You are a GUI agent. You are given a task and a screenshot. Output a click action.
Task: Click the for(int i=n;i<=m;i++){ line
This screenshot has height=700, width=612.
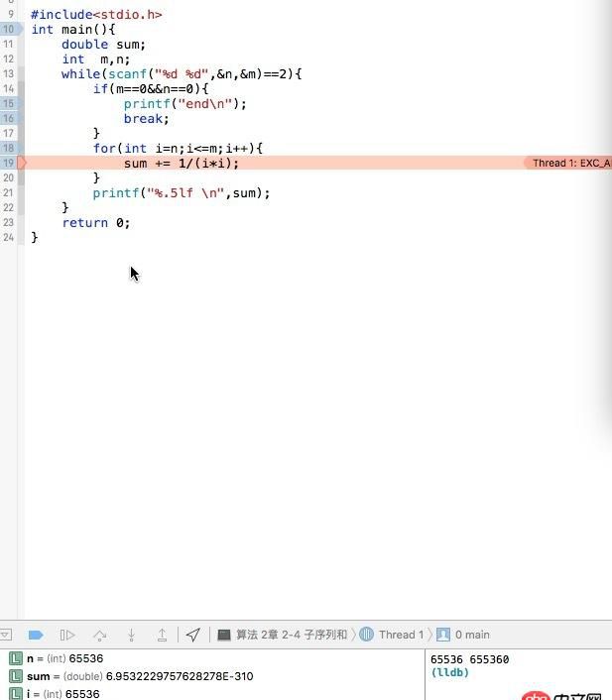click(x=178, y=148)
